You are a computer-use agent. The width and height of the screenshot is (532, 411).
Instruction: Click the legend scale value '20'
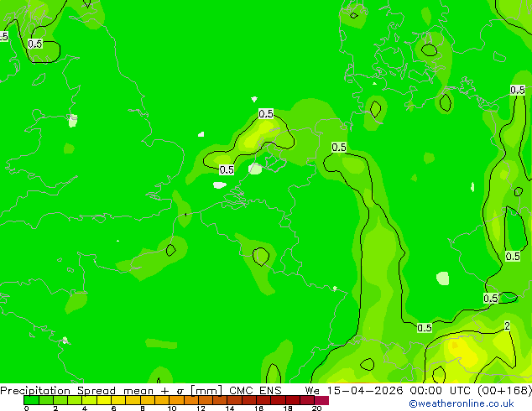[316, 408]
